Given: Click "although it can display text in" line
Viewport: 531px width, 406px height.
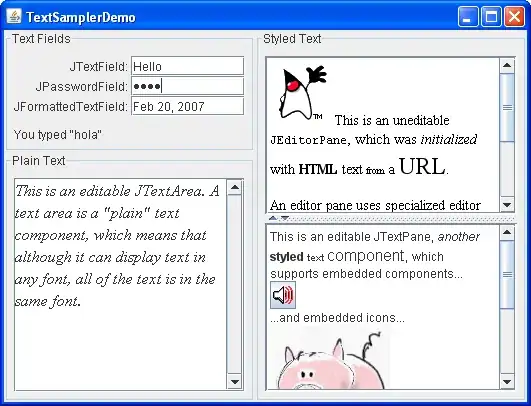Looking at the screenshot, I should [110, 257].
